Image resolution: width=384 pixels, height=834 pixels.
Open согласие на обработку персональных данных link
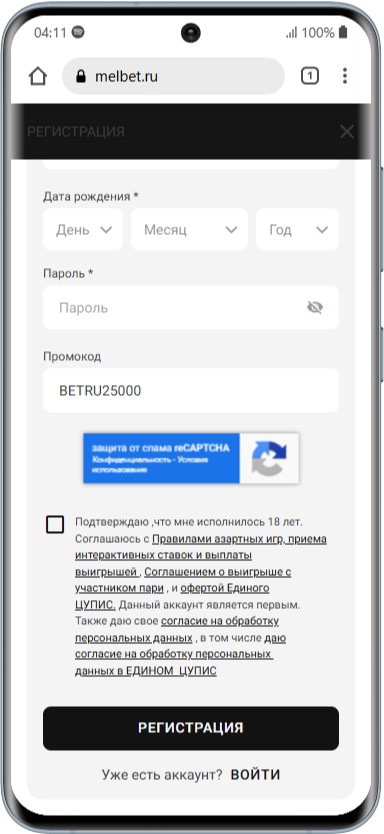click(177, 629)
